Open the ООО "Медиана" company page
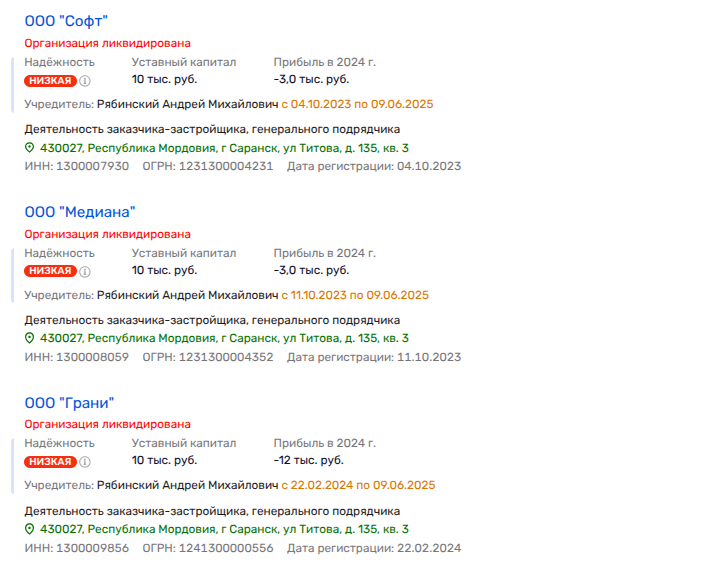 coord(79,212)
